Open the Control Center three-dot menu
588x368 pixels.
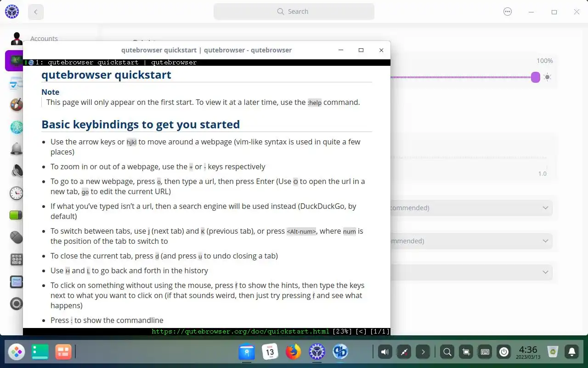(508, 12)
